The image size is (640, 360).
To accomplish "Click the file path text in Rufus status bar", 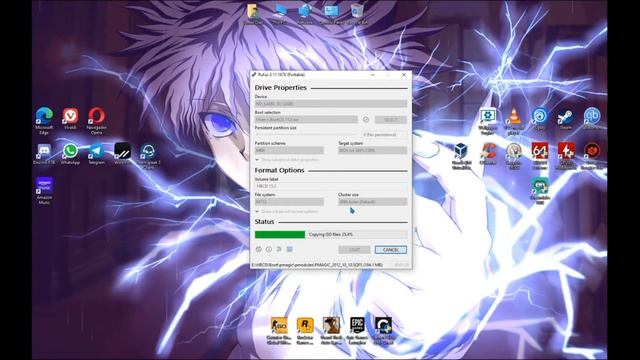I will point(317,265).
